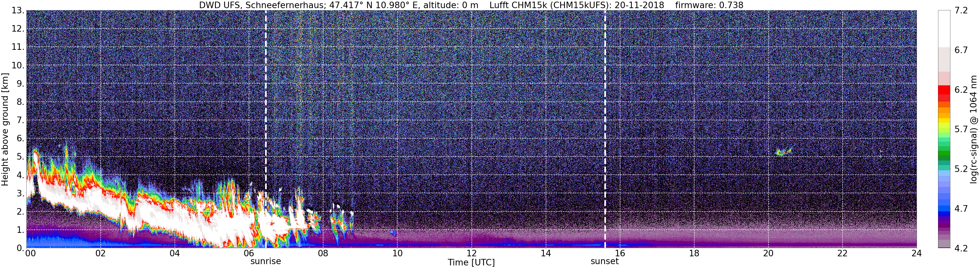Click the '08' time tick label

click(323, 253)
